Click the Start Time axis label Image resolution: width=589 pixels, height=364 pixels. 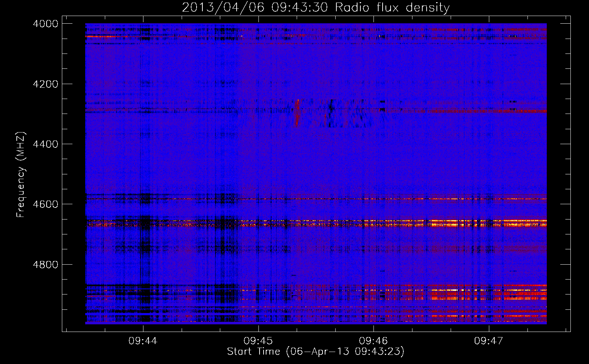316,352
